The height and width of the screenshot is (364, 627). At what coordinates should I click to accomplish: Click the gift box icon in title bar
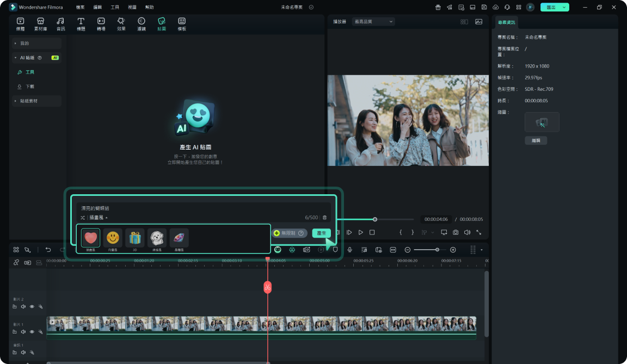coord(438,7)
